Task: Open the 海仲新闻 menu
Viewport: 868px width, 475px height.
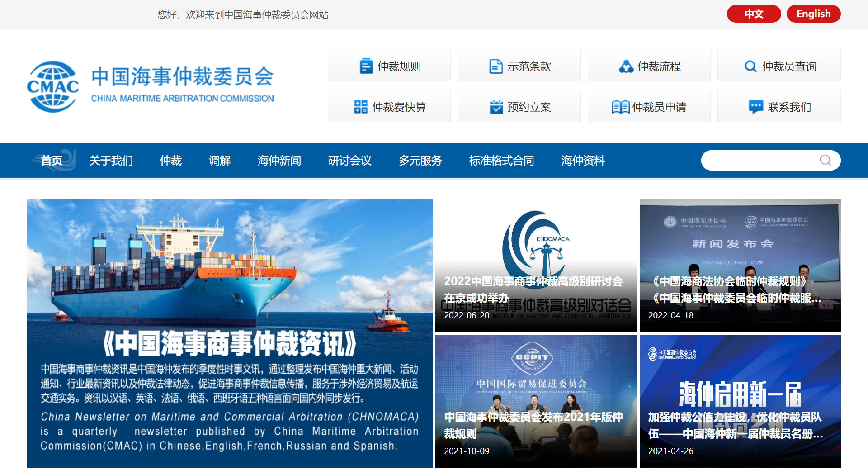Action: click(x=279, y=161)
